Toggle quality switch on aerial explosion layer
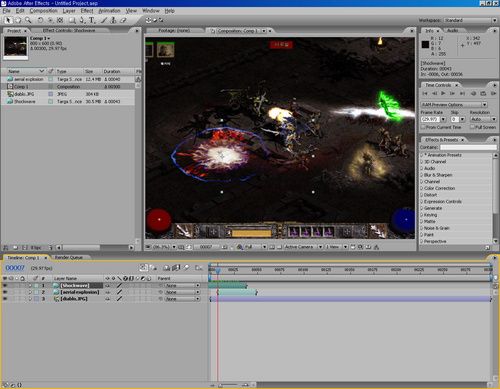Viewport: 500px width, 389px height. (119, 292)
